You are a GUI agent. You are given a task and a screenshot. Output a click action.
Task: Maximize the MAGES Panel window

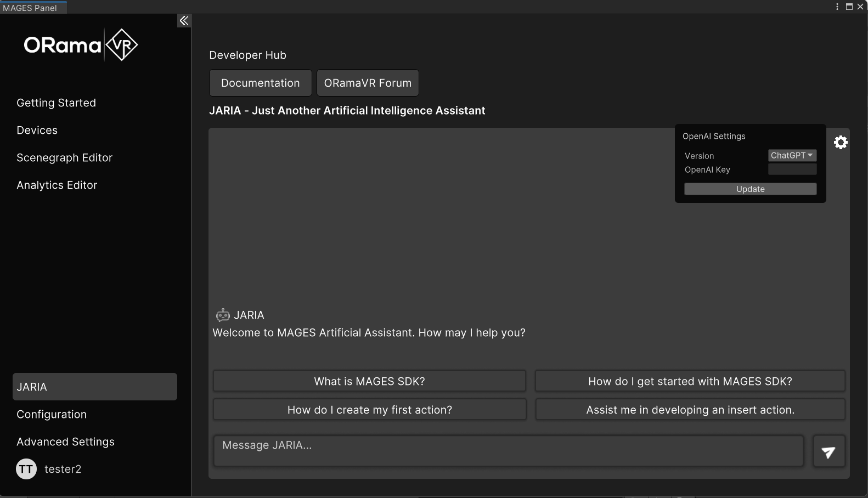(849, 7)
